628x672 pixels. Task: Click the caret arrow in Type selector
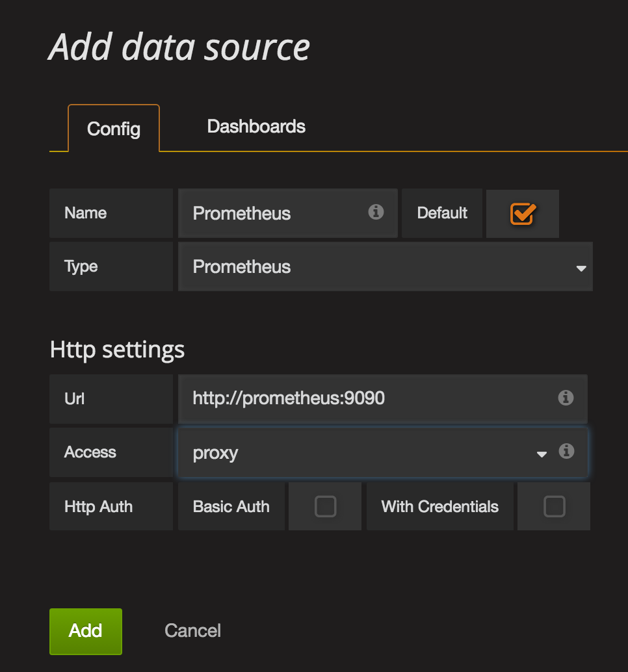pyautogui.click(x=581, y=268)
